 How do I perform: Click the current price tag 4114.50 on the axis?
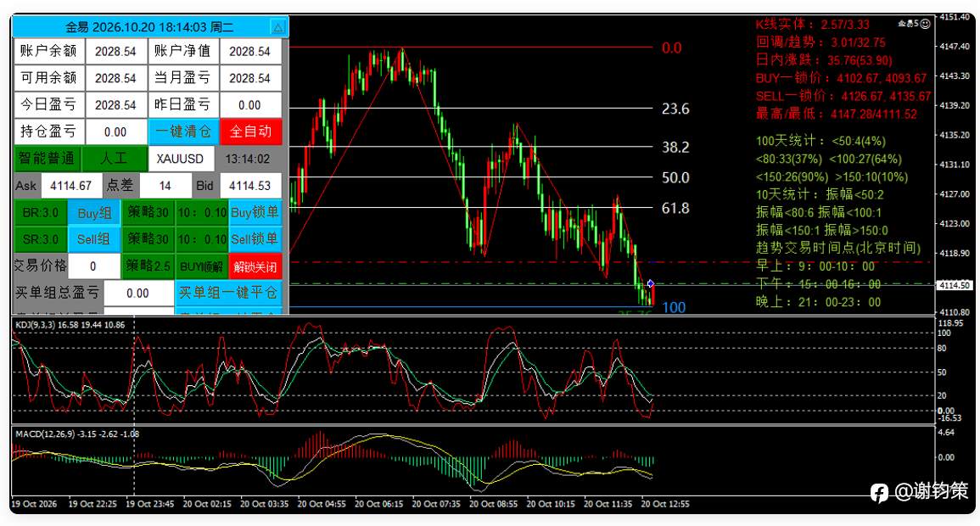point(955,285)
